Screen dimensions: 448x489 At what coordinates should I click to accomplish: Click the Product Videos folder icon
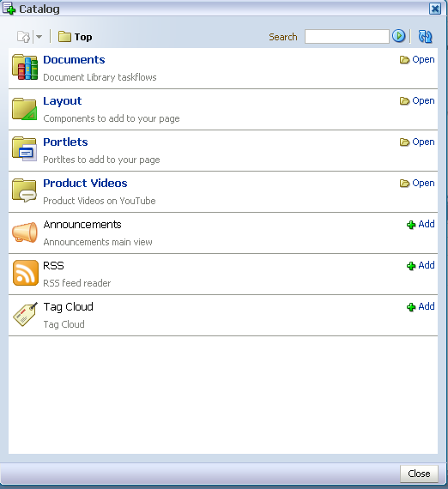click(x=25, y=190)
